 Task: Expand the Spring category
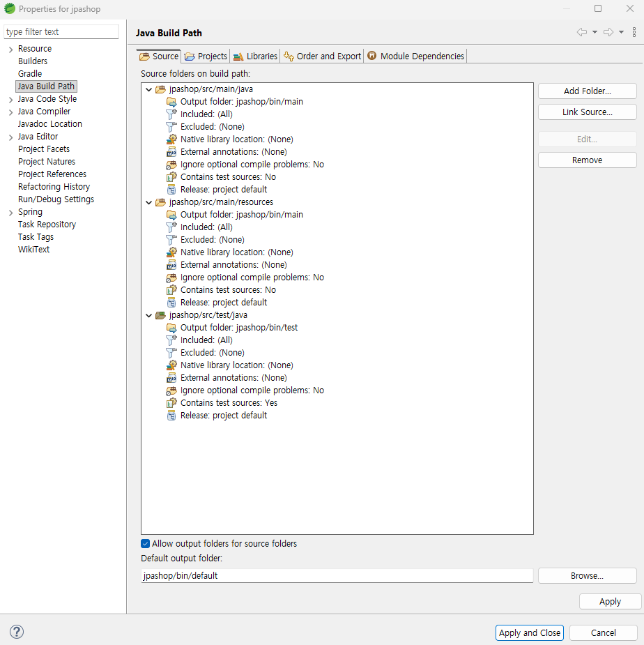(10, 213)
